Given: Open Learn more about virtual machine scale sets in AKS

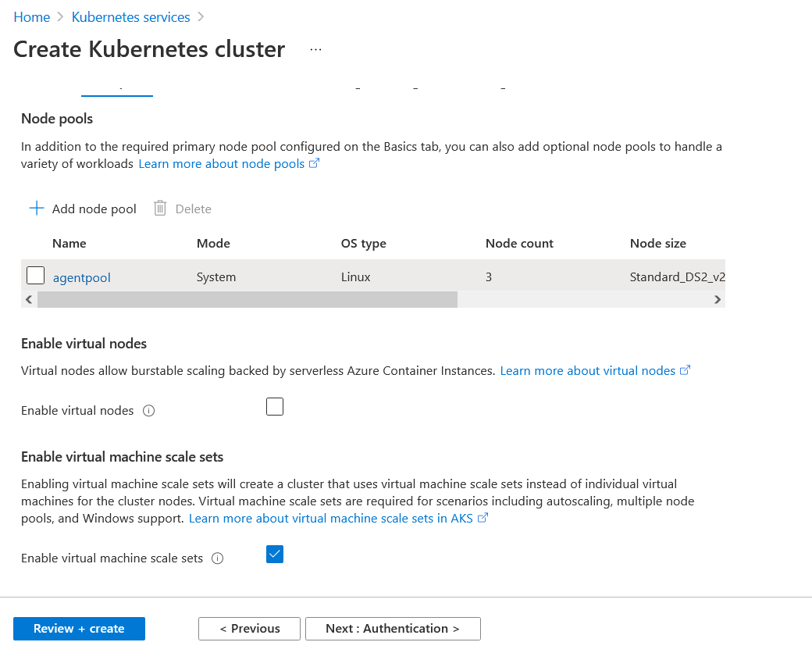Looking at the screenshot, I should [x=331, y=518].
